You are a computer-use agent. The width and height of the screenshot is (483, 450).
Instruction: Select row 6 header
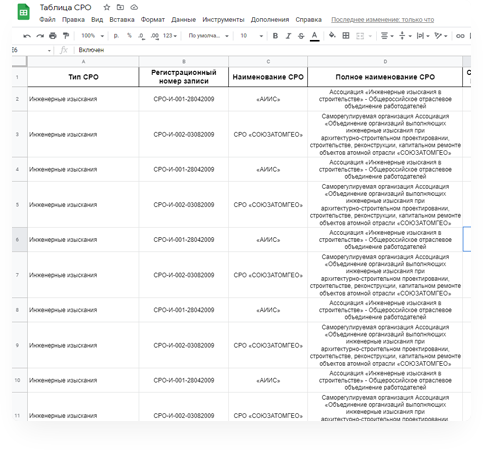19,240
